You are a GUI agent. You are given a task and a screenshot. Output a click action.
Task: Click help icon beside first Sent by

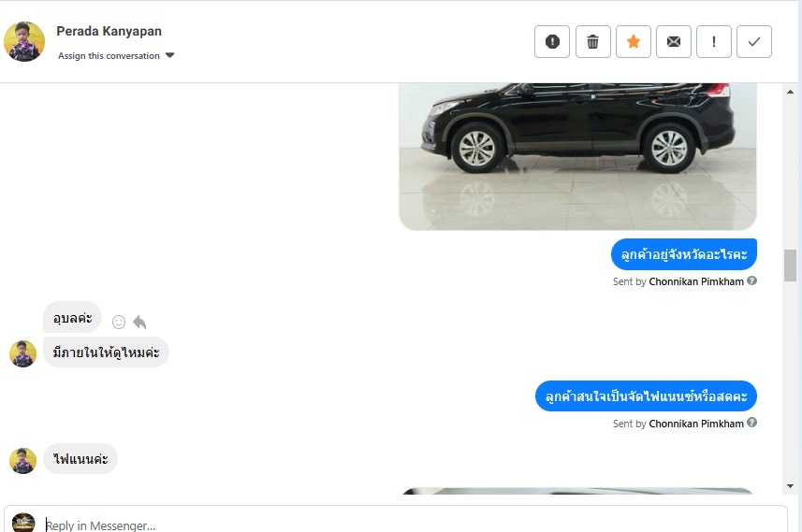pyautogui.click(x=751, y=280)
